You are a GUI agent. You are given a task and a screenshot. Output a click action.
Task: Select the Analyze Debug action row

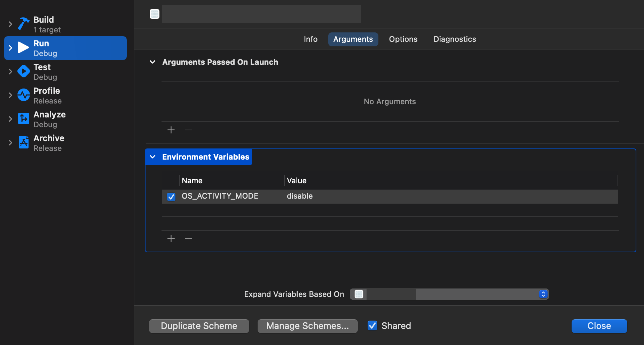click(x=65, y=119)
